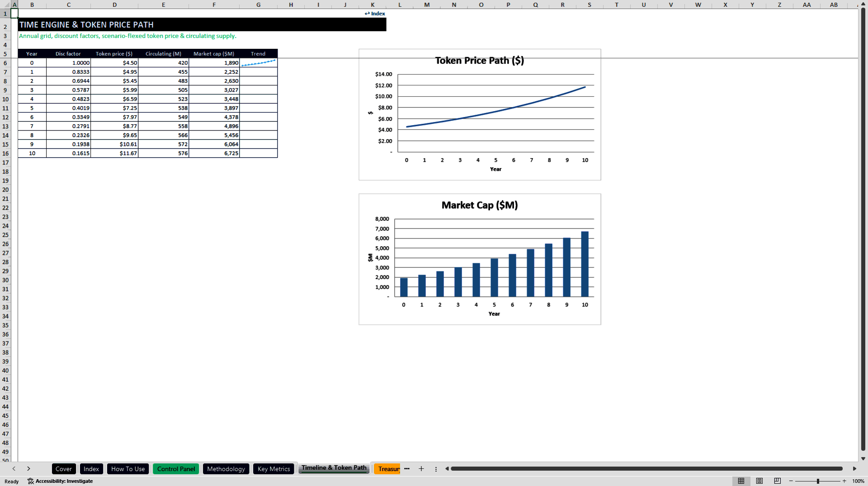Open the Methodology sheet tab
Image resolution: width=868 pixels, height=486 pixels.
[226, 469]
